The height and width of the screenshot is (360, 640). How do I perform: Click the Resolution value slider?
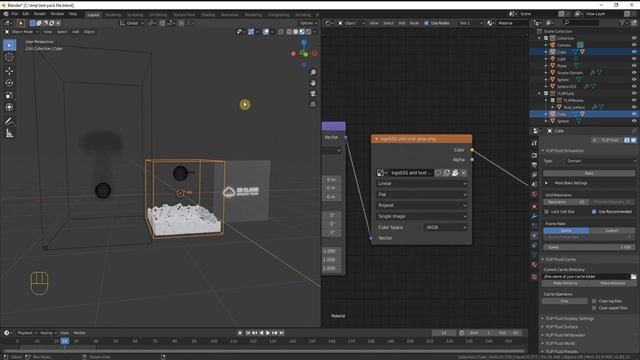click(566, 202)
